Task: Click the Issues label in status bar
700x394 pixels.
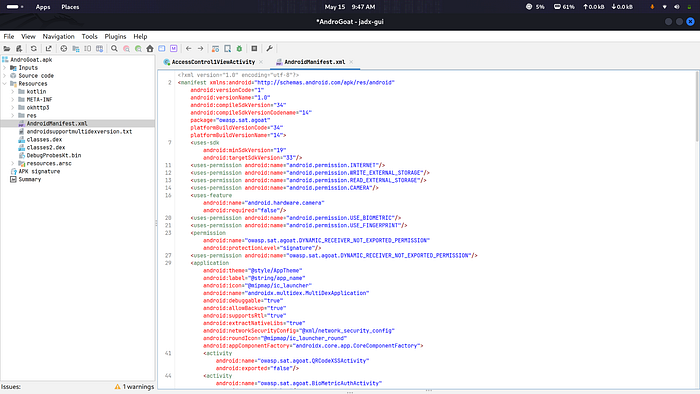Action: 11,387
